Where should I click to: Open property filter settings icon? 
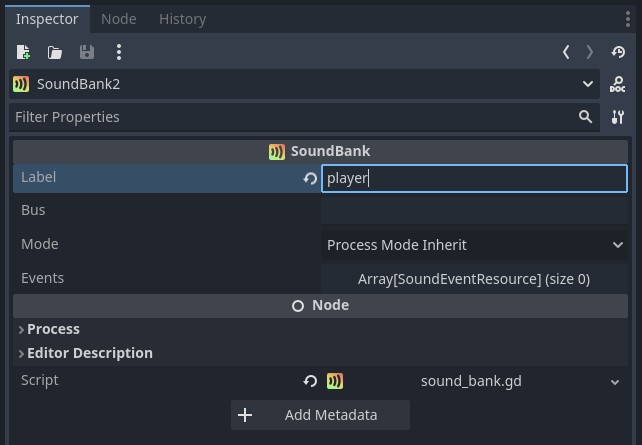tap(618, 117)
